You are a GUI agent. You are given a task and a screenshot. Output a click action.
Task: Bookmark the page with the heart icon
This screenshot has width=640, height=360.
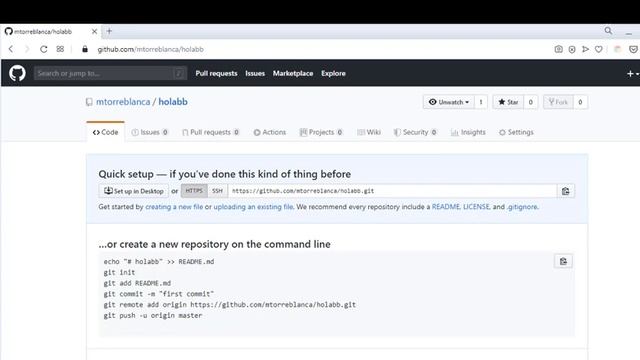[x=598, y=49]
